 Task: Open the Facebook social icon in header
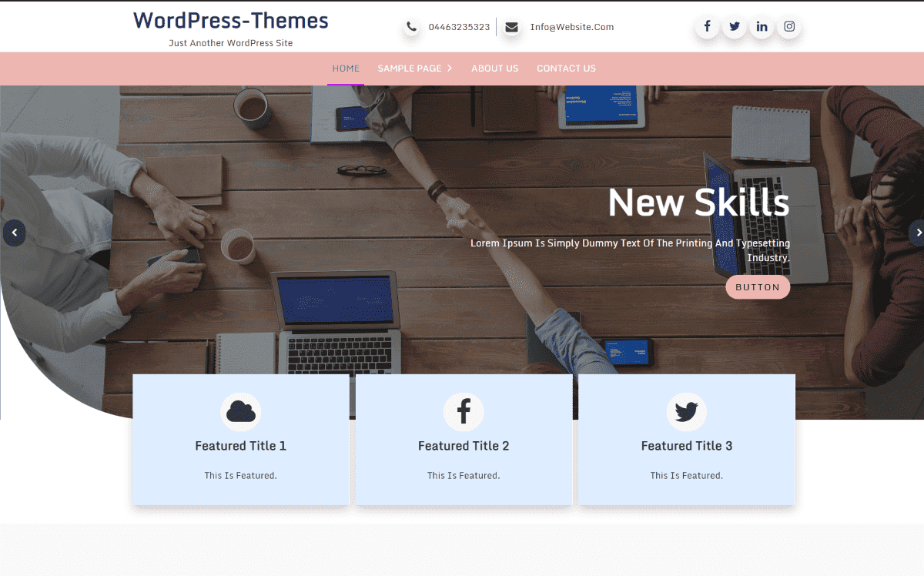[x=707, y=26]
